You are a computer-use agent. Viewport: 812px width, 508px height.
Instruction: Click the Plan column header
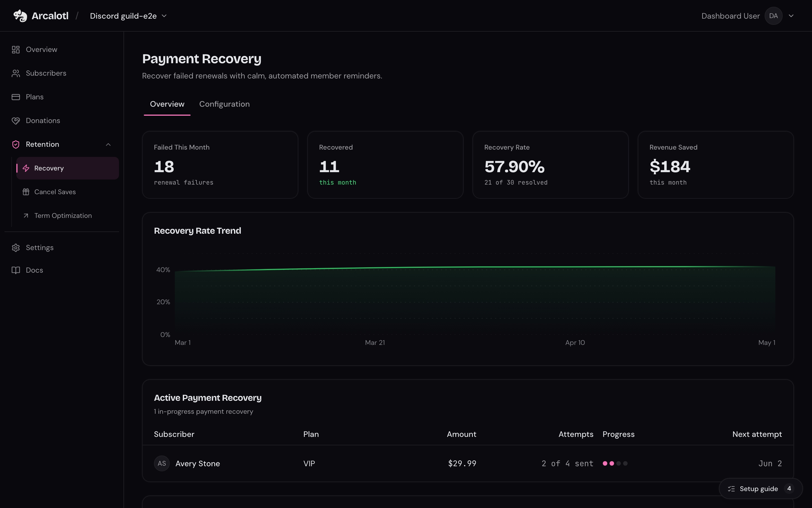click(x=311, y=434)
